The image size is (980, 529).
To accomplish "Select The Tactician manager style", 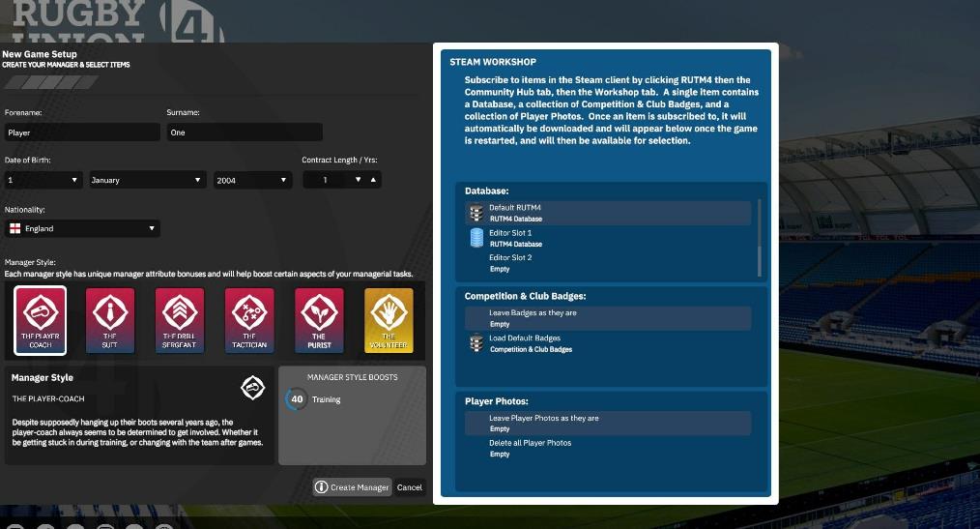I will coord(249,320).
